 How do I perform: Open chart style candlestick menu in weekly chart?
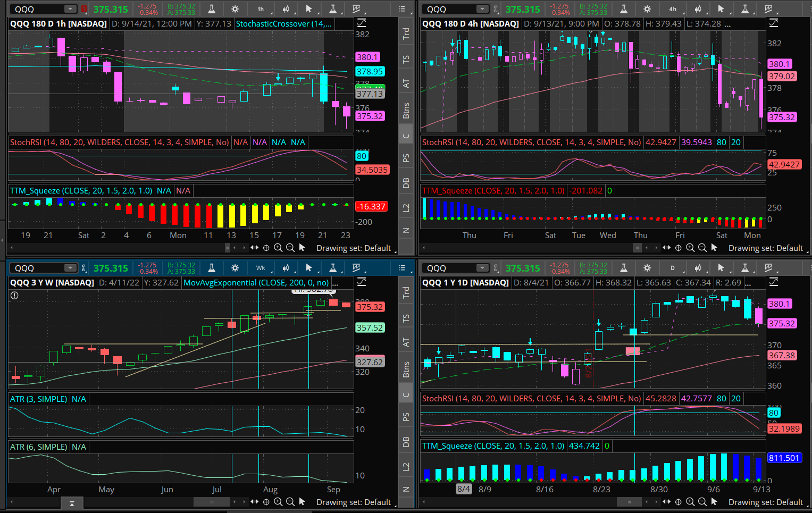[x=286, y=268]
